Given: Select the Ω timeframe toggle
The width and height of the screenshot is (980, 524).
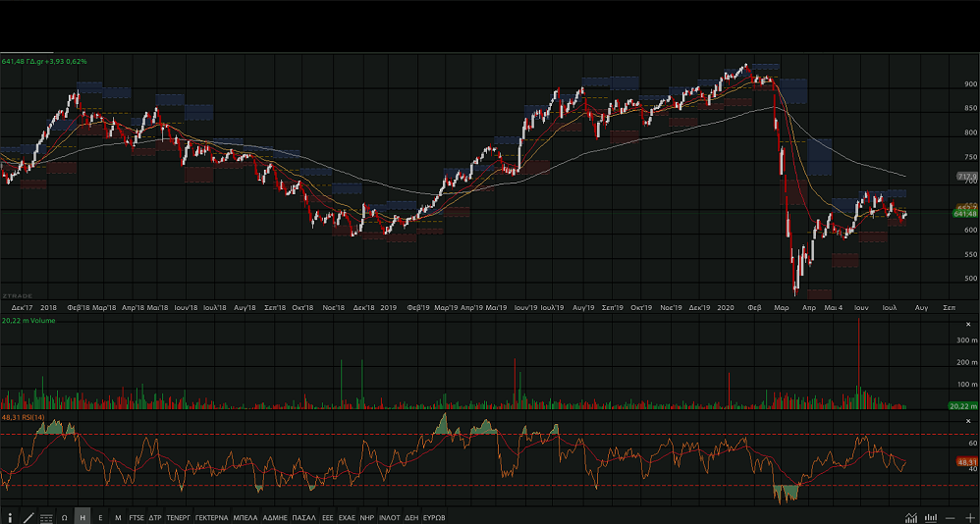Looking at the screenshot, I should [x=65, y=516].
